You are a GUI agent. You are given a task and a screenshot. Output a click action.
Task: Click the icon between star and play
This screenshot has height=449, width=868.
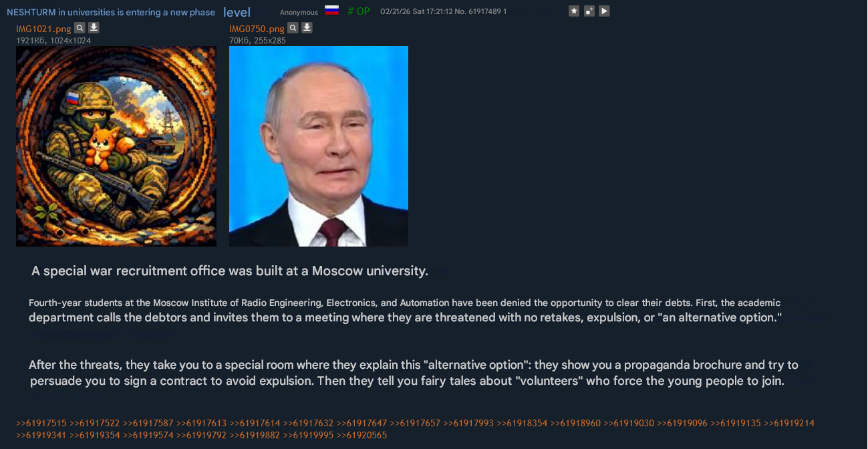click(589, 11)
